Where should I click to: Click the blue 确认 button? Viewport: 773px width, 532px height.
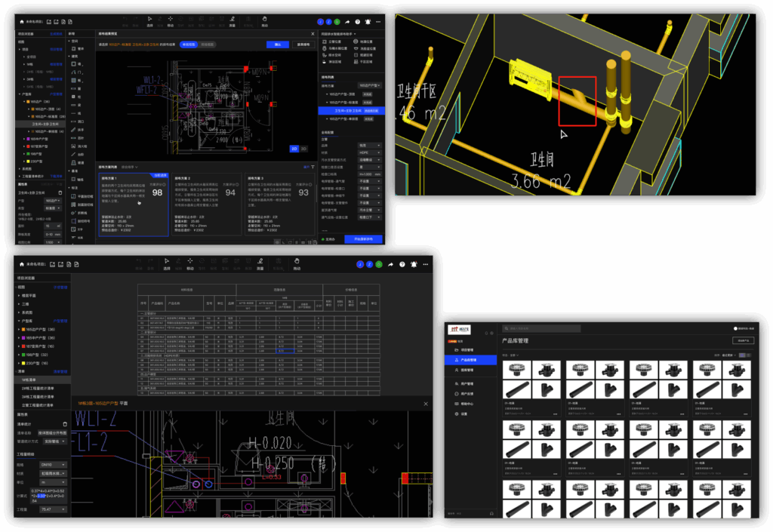(x=277, y=45)
